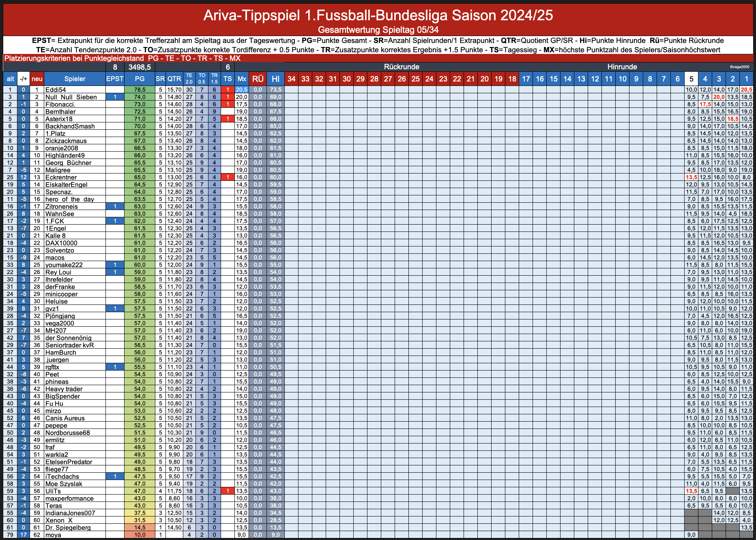This screenshot has height=540, width=756.
Task: Select matchday 34 column header
Action: pyautogui.click(x=292, y=79)
